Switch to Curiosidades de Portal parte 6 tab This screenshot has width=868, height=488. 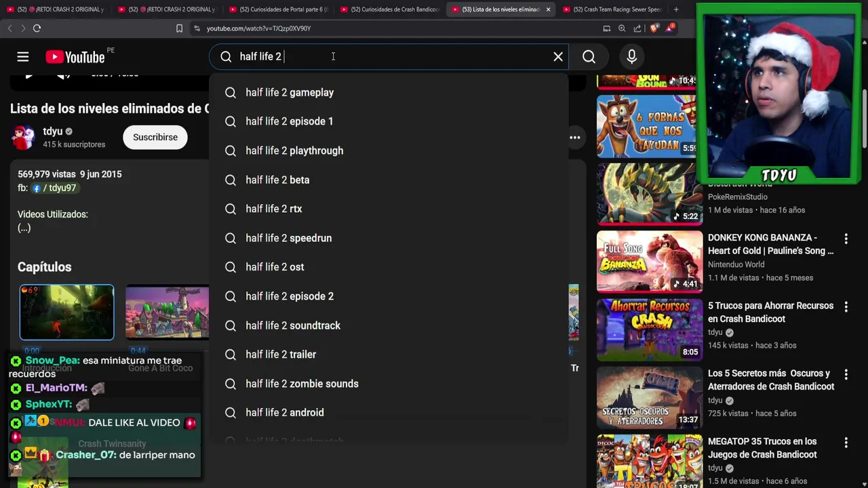[278, 9]
